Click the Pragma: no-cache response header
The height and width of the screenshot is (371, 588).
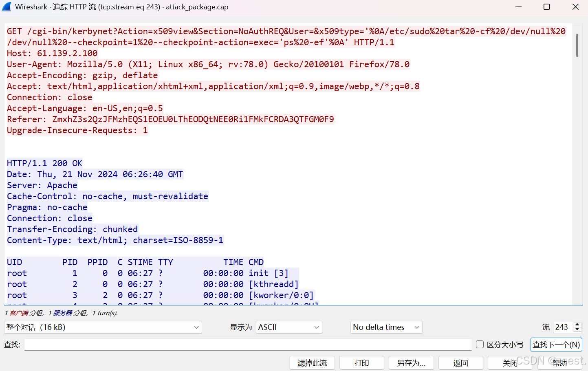[x=47, y=207]
